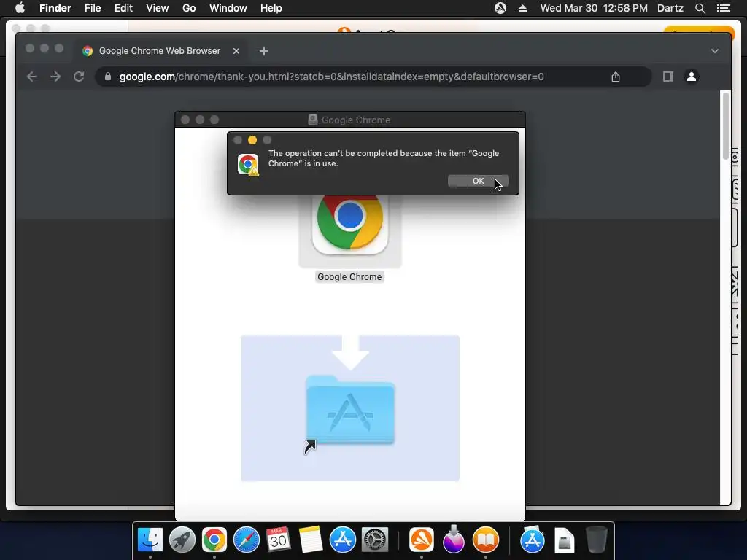Click the 'Google Chrome' label under app icon
Viewport: 747px width, 560px height.
(x=349, y=276)
